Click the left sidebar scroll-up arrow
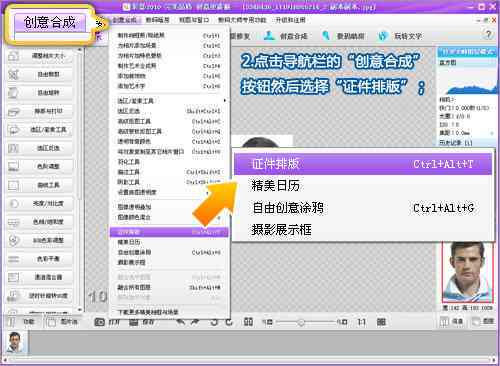The image size is (500, 366). click(80, 50)
